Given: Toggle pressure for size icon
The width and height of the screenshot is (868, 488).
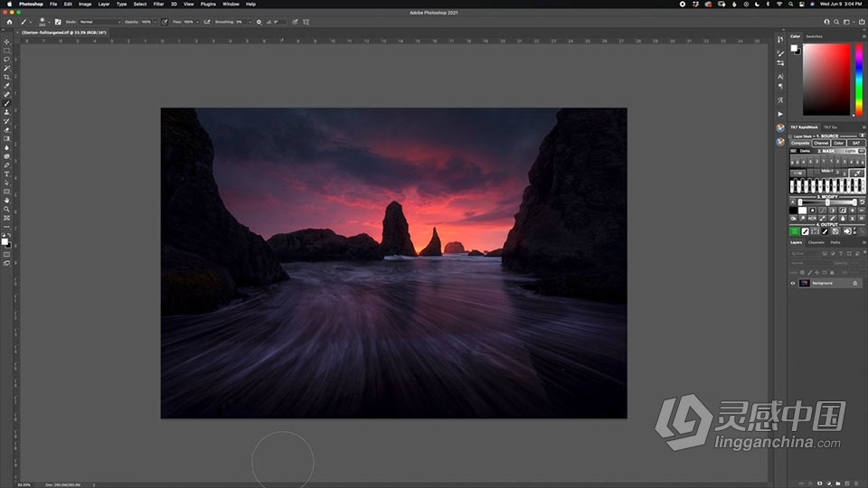Looking at the screenshot, I should click(x=295, y=22).
